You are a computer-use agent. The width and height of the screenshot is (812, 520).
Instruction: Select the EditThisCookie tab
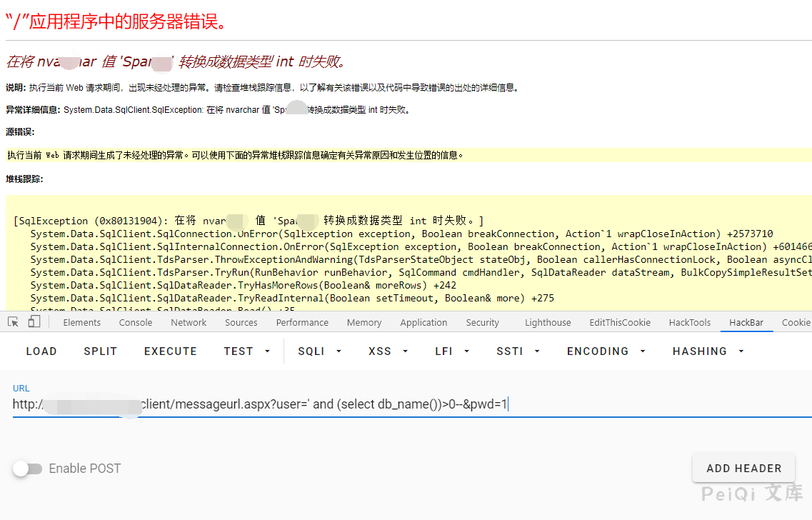coord(620,323)
